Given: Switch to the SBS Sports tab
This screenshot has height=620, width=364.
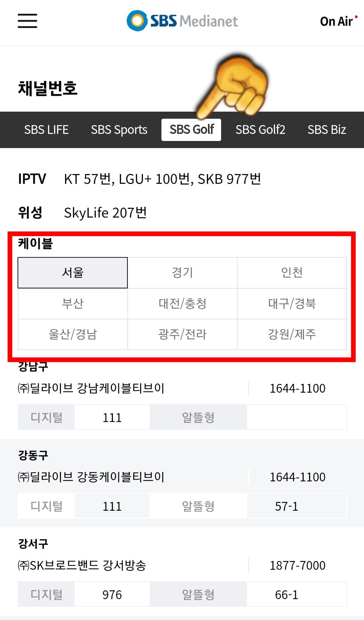Looking at the screenshot, I should pos(119,130).
